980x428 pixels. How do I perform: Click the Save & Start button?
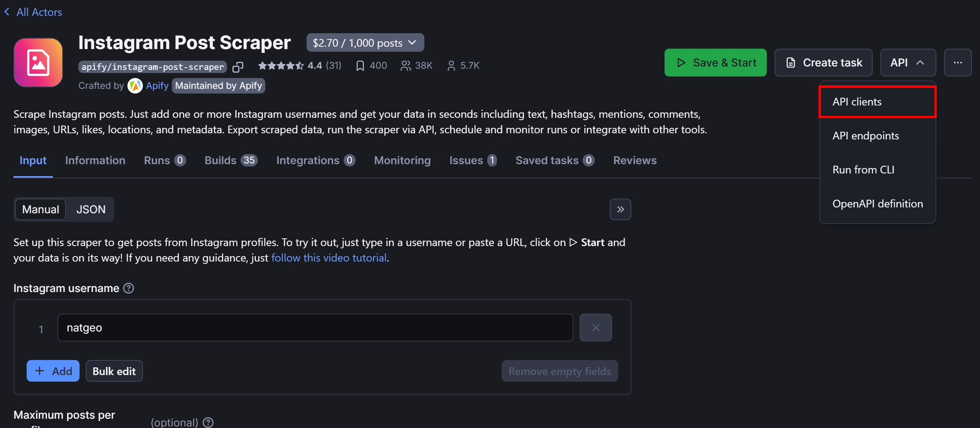[715, 62]
